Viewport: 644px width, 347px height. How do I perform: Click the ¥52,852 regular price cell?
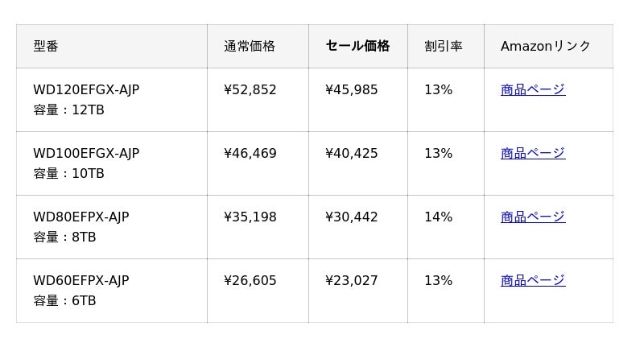click(250, 90)
